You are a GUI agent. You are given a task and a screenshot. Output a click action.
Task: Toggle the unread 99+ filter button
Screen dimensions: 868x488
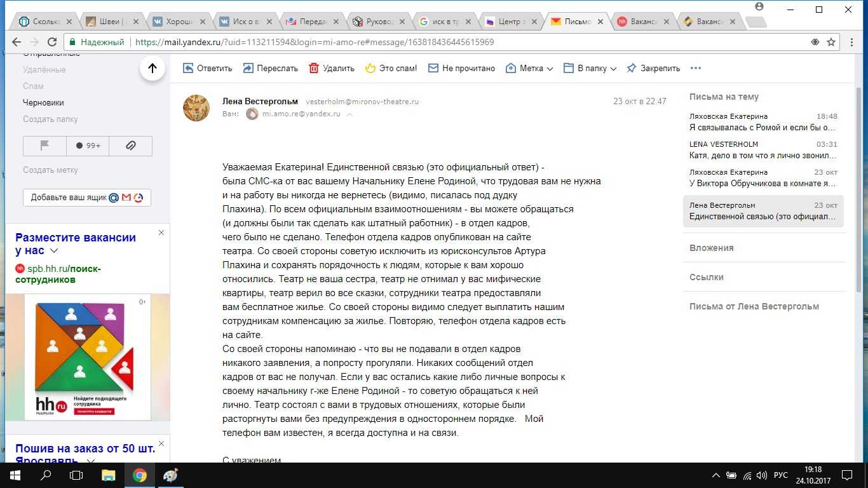tap(88, 146)
